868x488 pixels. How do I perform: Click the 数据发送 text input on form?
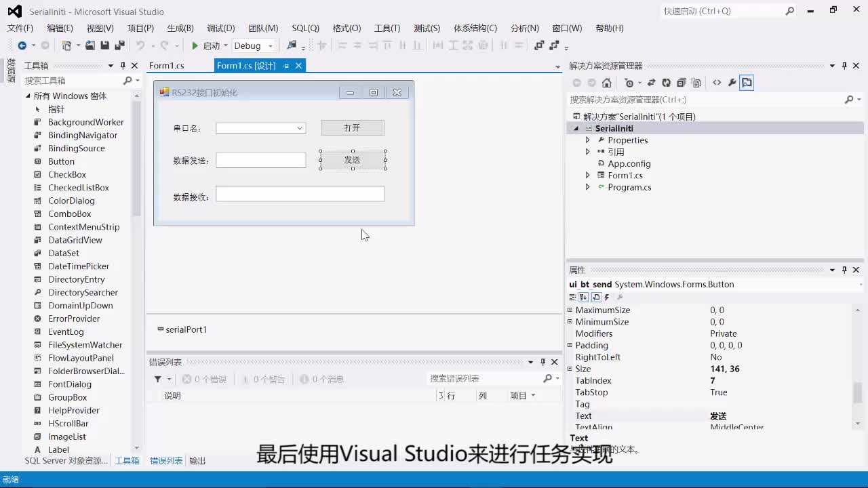pos(261,160)
